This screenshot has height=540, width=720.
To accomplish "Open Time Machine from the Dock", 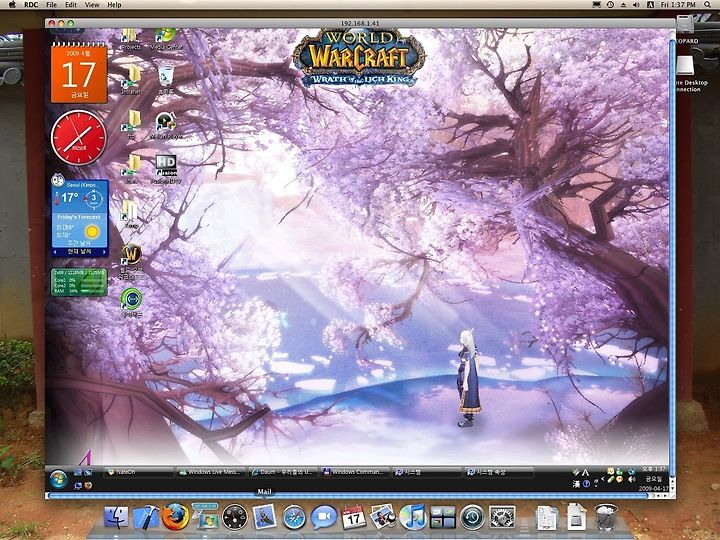I will pos(472,518).
